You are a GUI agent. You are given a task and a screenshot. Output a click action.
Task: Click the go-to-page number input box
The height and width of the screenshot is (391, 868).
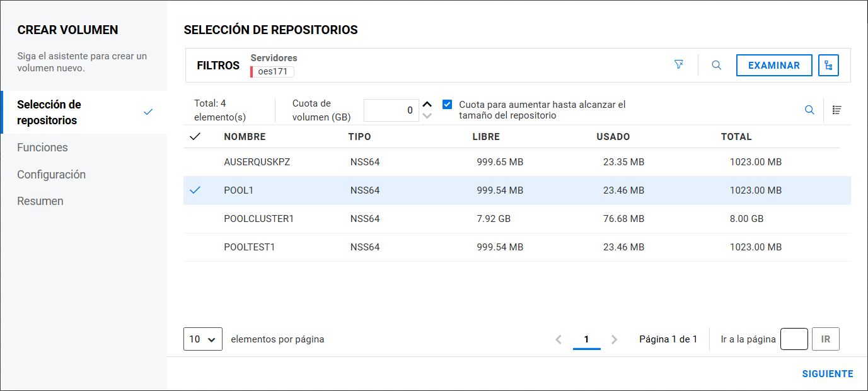pos(794,339)
